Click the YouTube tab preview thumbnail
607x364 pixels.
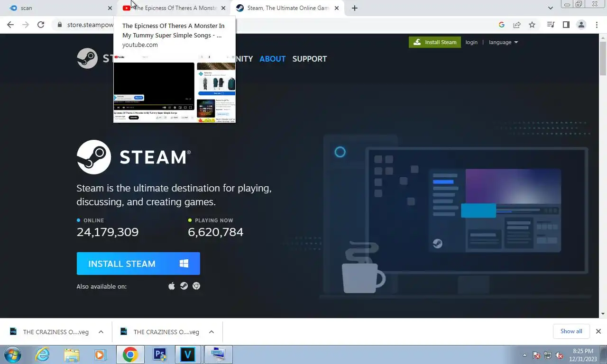[x=175, y=88]
